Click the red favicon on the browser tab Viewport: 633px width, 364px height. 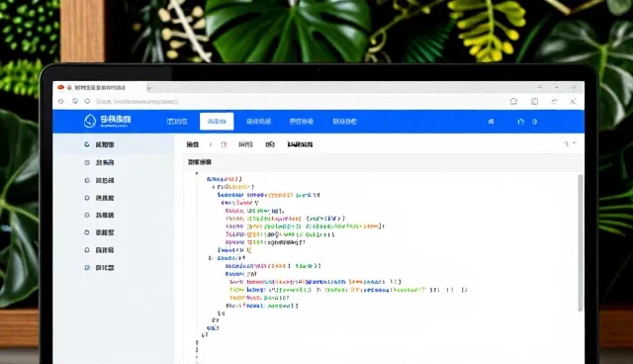point(61,87)
